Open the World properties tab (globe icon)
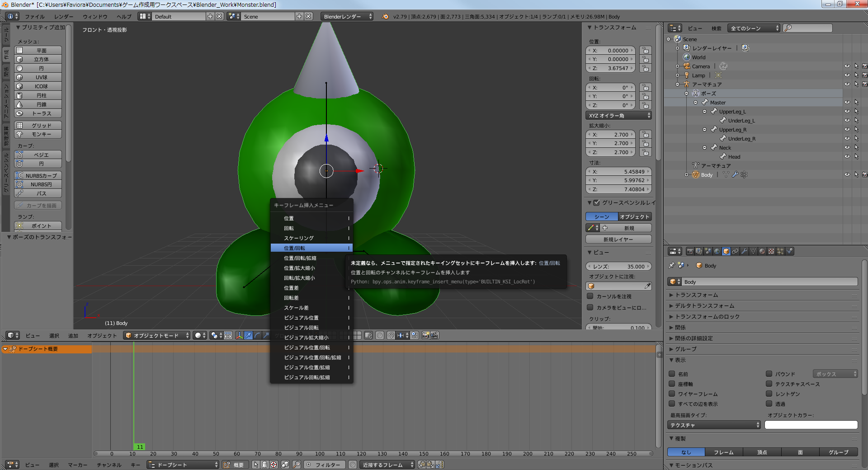The width and height of the screenshot is (868, 470). tap(717, 251)
